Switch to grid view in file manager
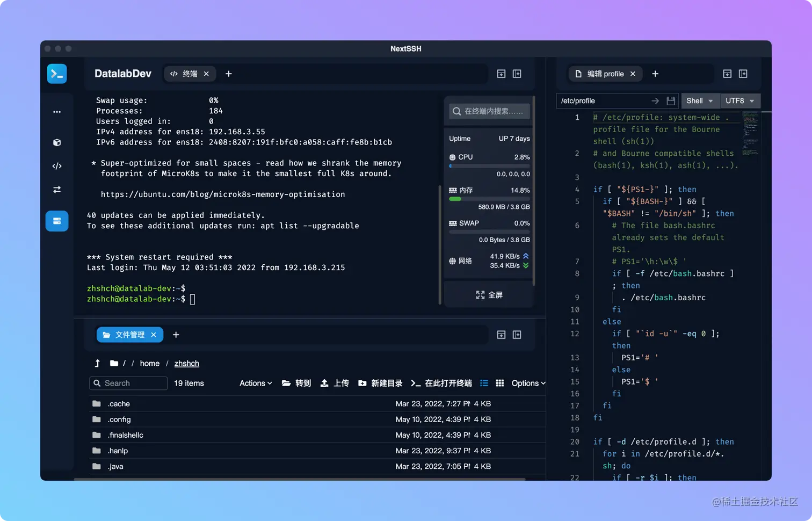This screenshot has width=812, height=521. 499,383
